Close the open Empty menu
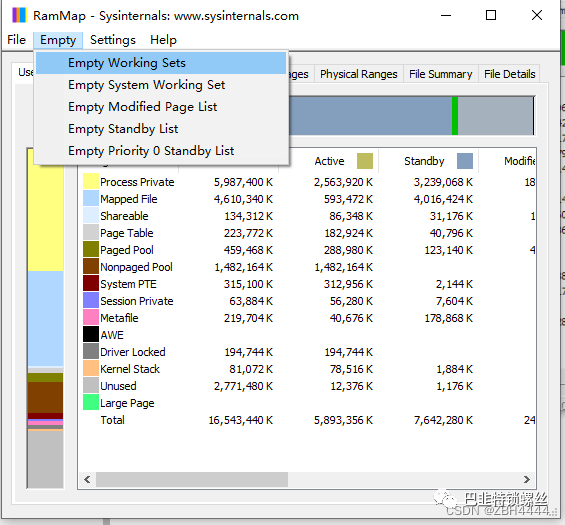The width and height of the screenshot is (565, 525). [x=58, y=40]
